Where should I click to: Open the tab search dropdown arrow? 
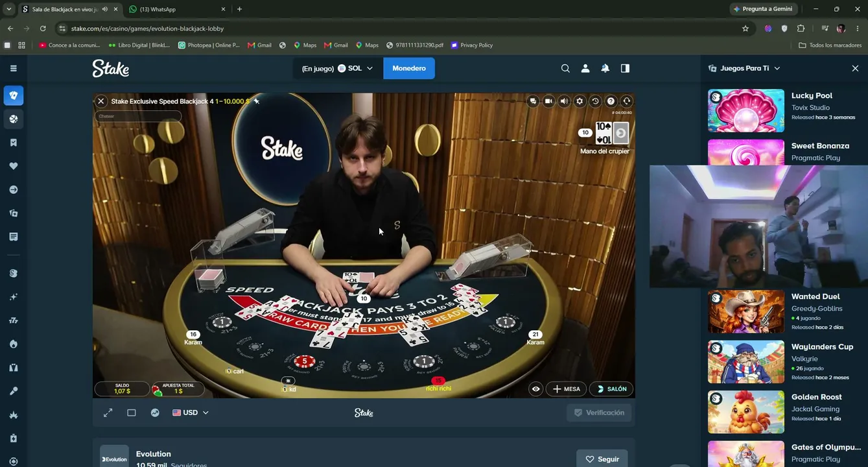[8, 9]
